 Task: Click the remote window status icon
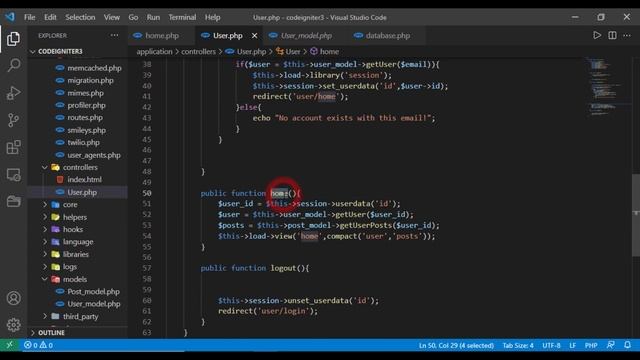point(9,345)
